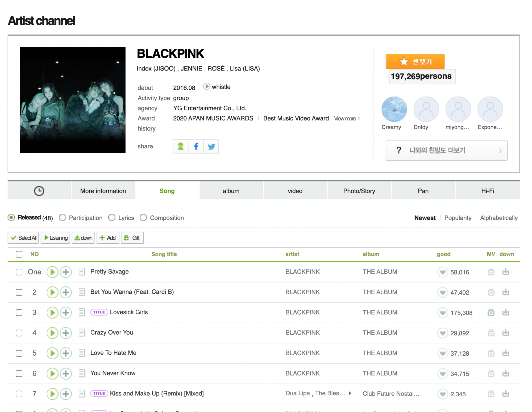Expand the Korean intimacy panel arrow

click(x=500, y=151)
